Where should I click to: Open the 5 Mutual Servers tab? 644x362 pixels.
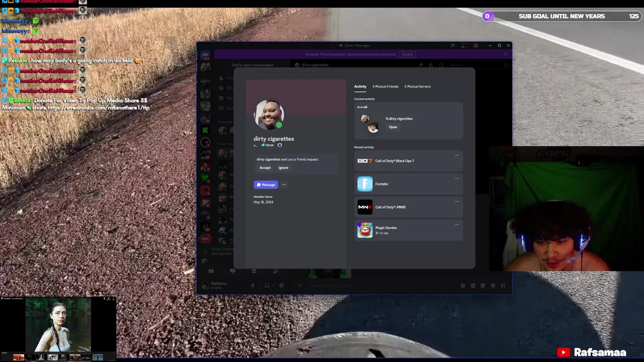(418, 86)
